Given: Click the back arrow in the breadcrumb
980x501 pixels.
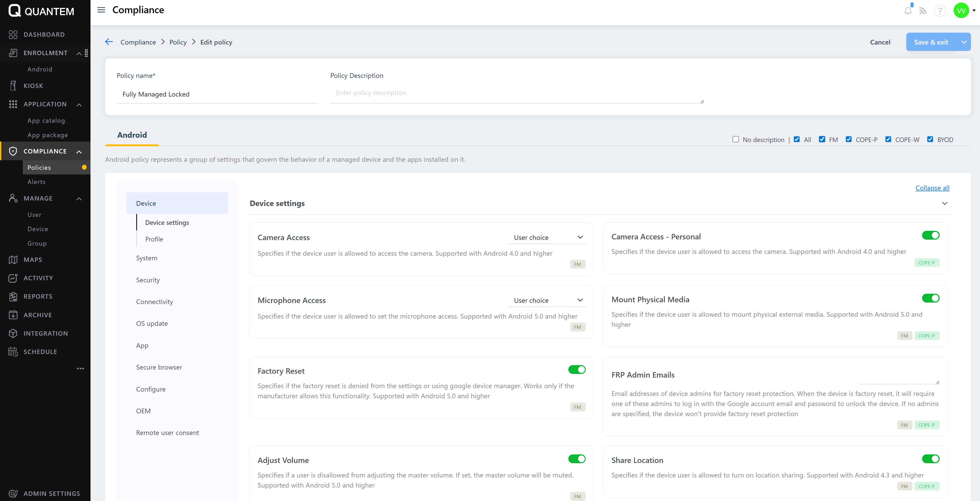Looking at the screenshot, I should pyautogui.click(x=109, y=42).
